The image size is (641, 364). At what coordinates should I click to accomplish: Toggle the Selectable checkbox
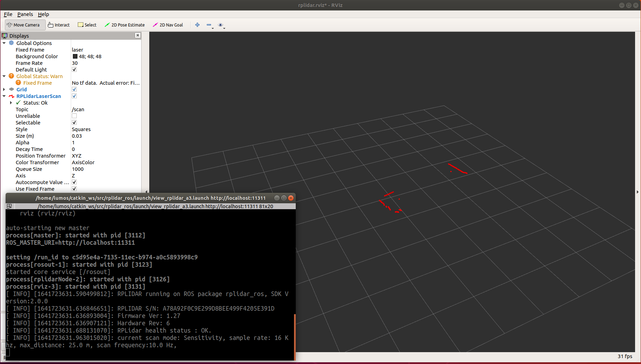[74, 122]
